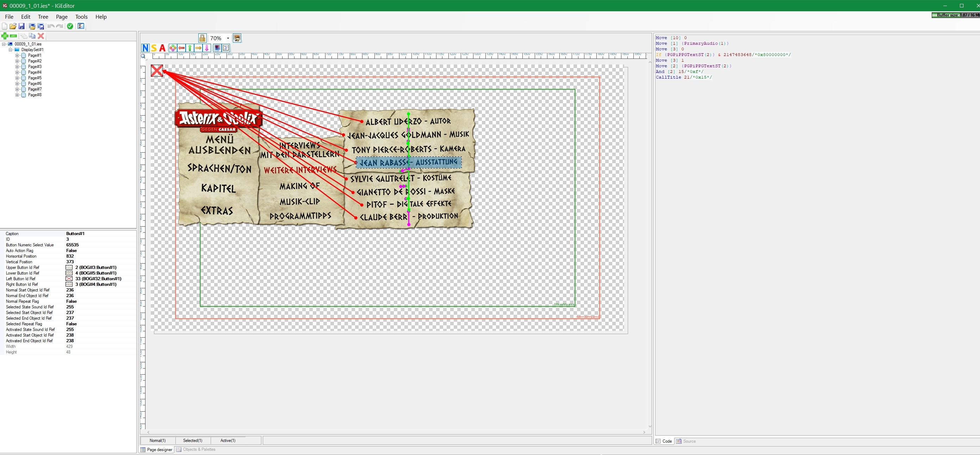980x455 pixels.
Task: Click the open folder toolbar icon
Action: (x=13, y=26)
